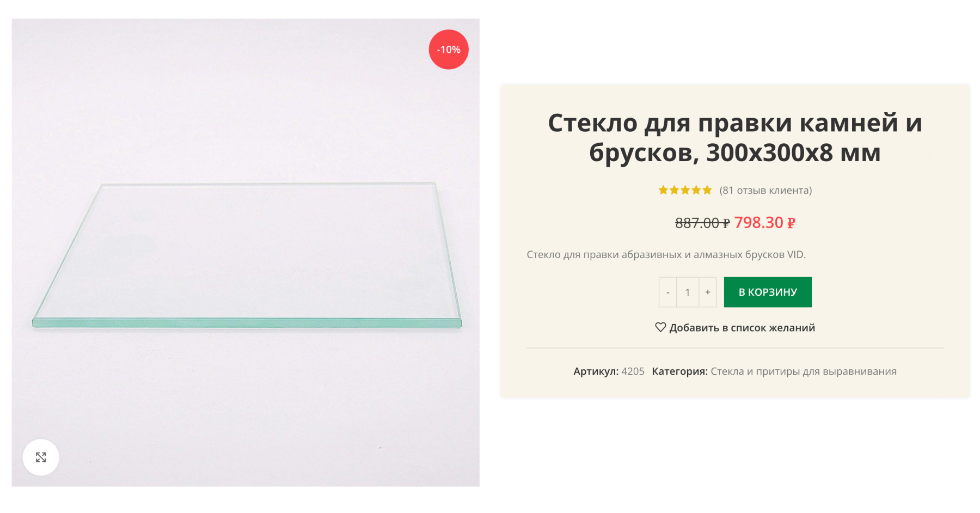Open the (81 отзыв клиента) reviews link
Screen dimensions: 980x513
pos(765,190)
